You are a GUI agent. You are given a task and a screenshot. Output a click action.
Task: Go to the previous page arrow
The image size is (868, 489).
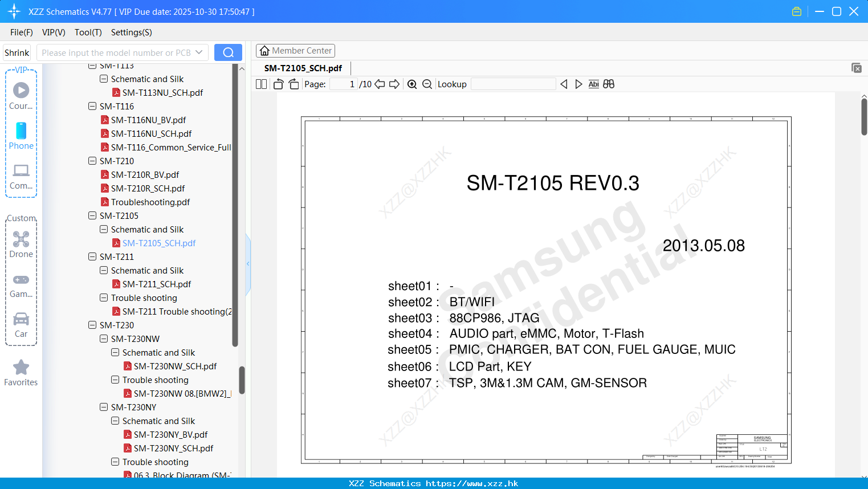[380, 84]
